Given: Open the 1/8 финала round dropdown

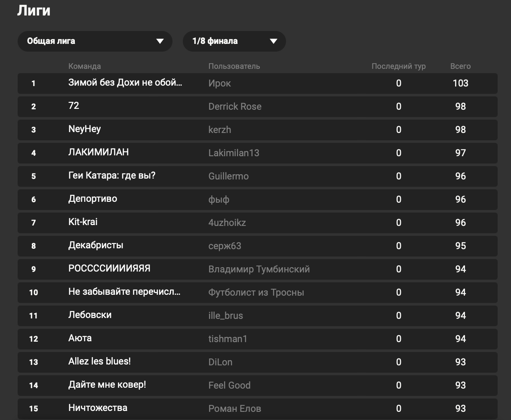Looking at the screenshot, I should click(234, 41).
